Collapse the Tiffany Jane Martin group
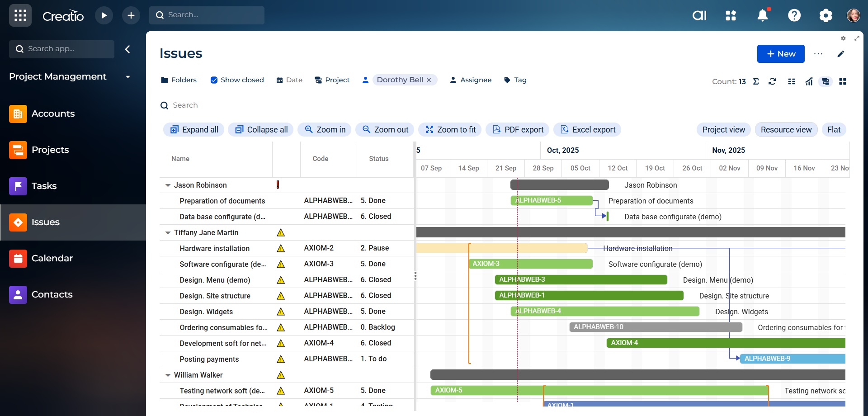The width and height of the screenshot is (868, 416). click(x=168, y=233)
